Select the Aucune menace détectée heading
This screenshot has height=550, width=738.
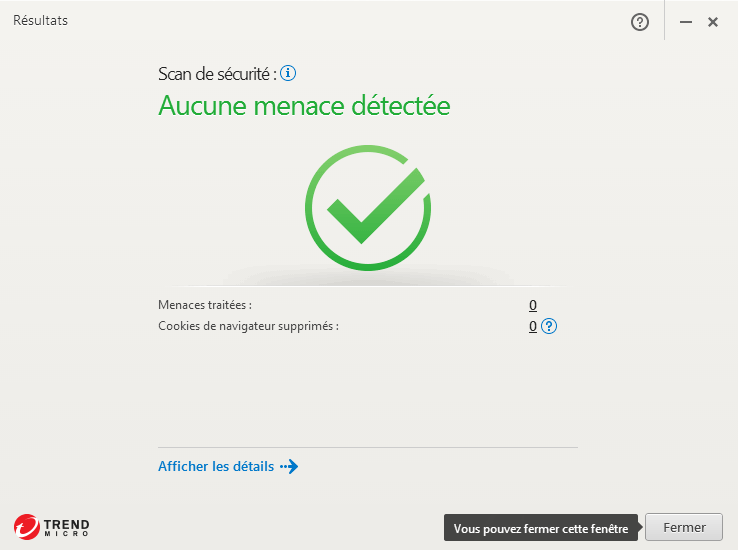[x=304, y=105]
